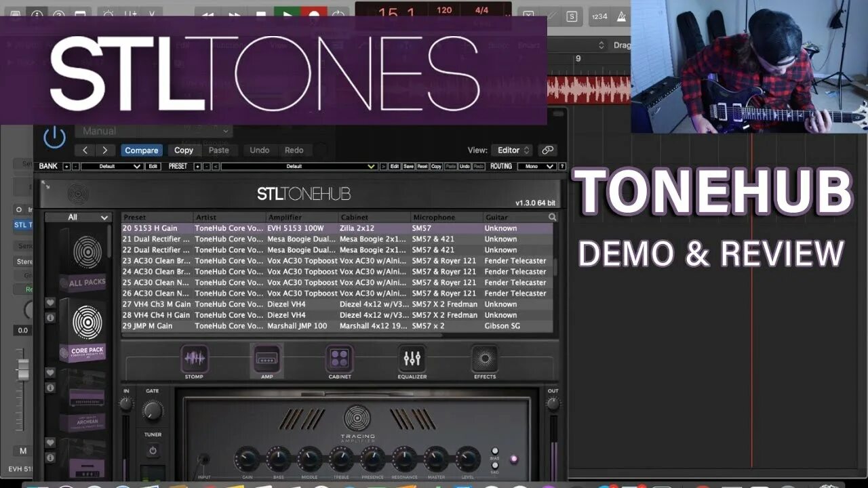
Task: Sort the list by Guitar column
Action: point(515,218)
